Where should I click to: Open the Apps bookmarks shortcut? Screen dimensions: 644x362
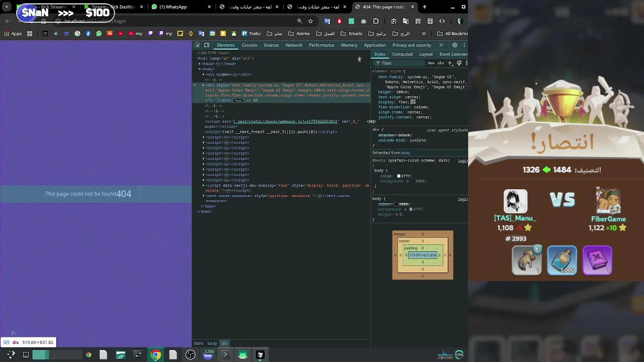click(x=13, y=34)
